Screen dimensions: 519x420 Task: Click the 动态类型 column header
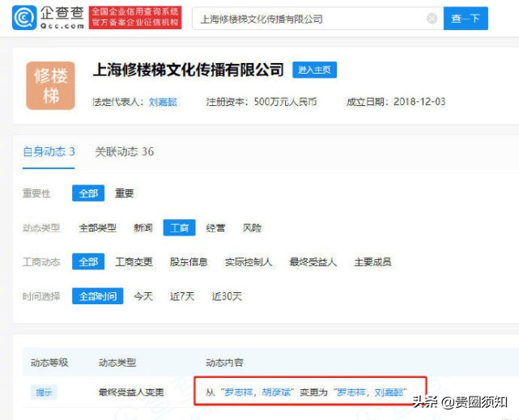117,363
